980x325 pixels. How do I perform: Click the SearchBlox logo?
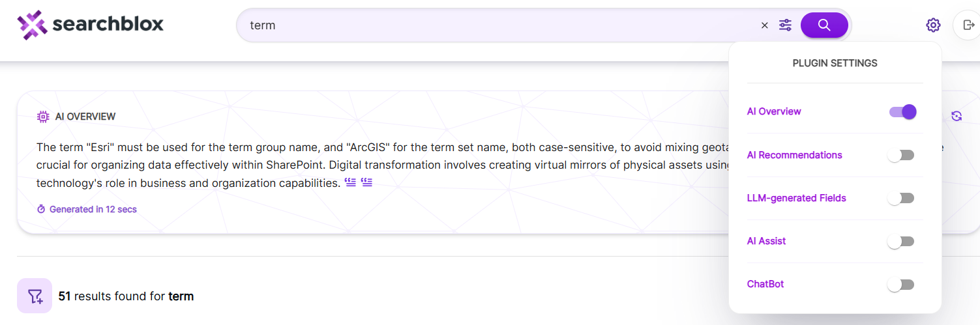coord(90,25)
